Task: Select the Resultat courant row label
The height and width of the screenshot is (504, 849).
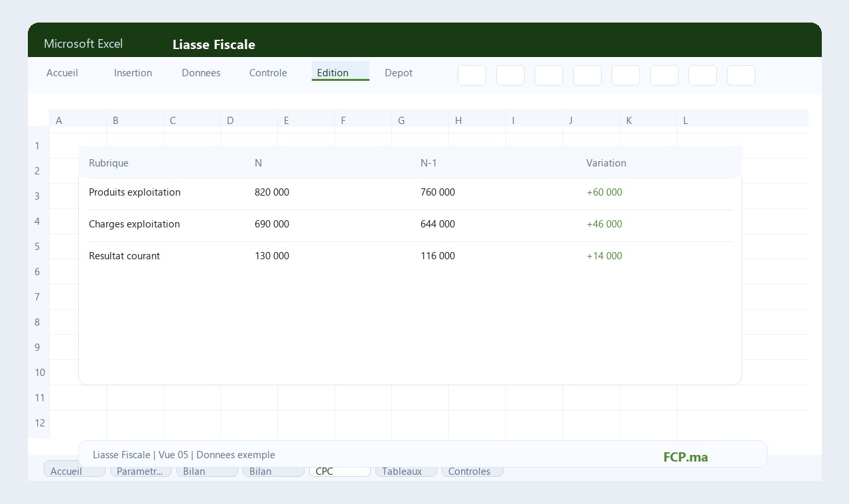Action: [124, 256]
